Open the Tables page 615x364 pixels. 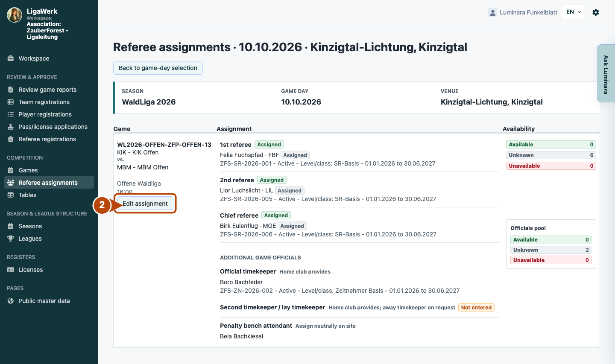click(x=49, y=195)
